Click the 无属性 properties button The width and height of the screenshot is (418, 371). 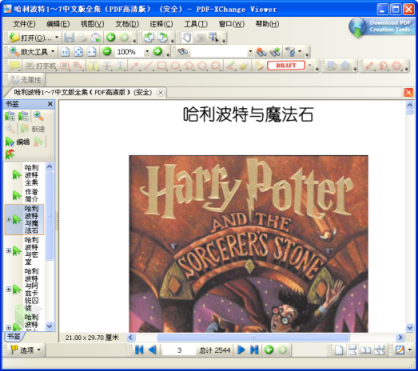[x=25, y=80]
